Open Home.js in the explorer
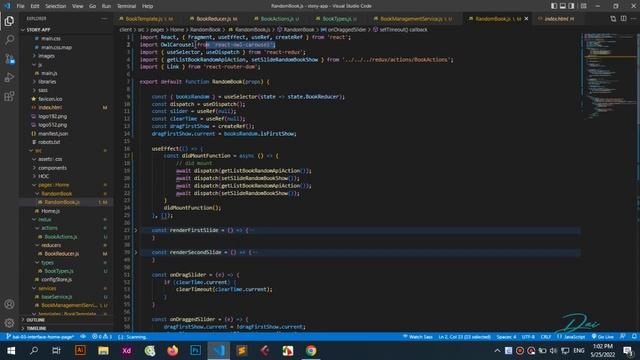 (x=51, y=211)
